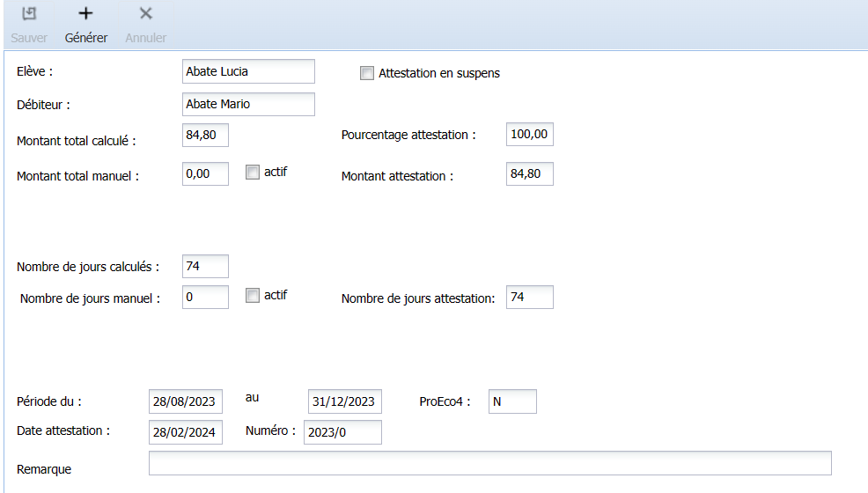Click the Générer plus icon
The image size is (868, 493).
pyautogui.click(x=85, y=14)
